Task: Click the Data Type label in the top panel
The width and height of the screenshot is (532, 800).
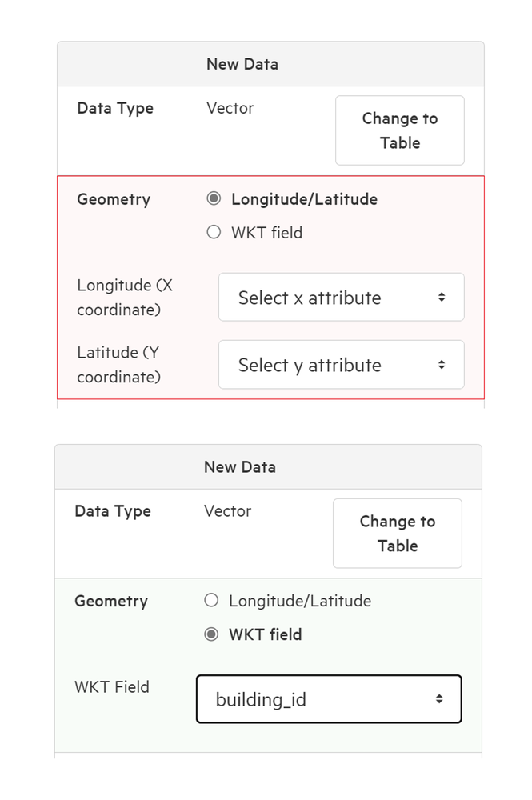Action: [x=115, y=108]
